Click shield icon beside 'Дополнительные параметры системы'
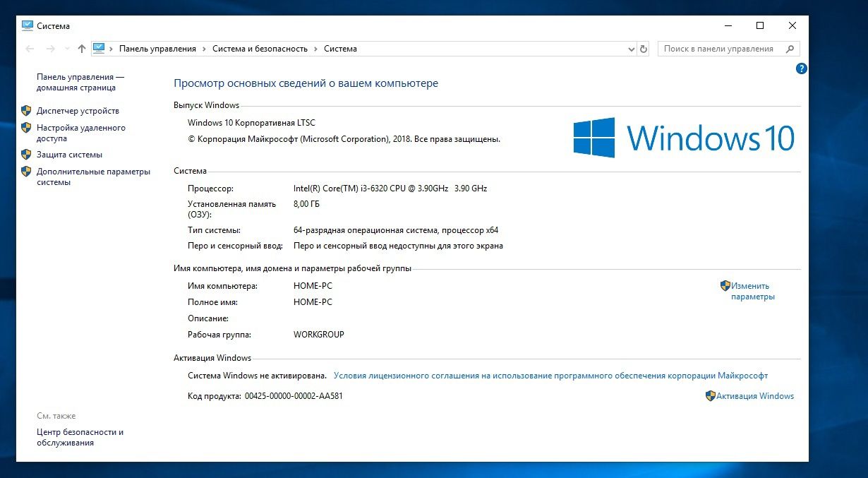The image size is (868, 478). (26, 172)
